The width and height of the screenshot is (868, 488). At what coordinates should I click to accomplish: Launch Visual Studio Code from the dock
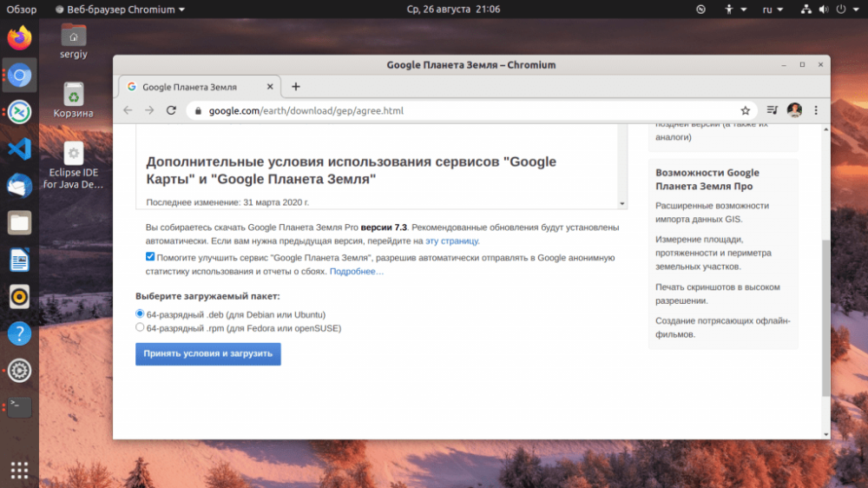coord(19,149)
